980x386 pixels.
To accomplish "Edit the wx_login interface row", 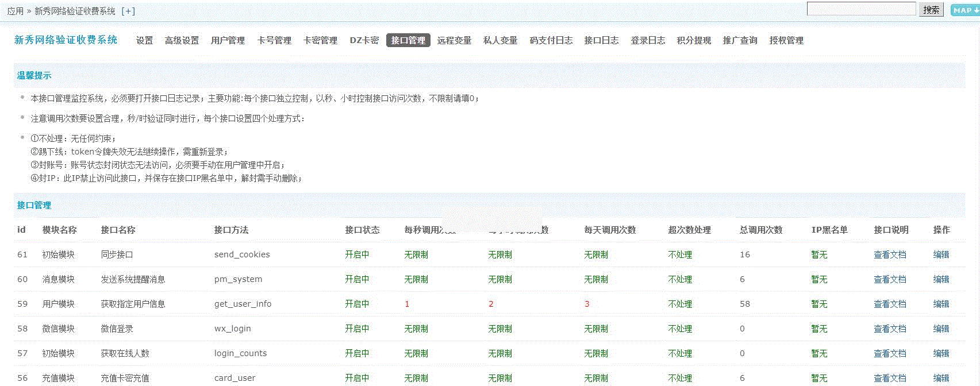I will click(941, 329).
